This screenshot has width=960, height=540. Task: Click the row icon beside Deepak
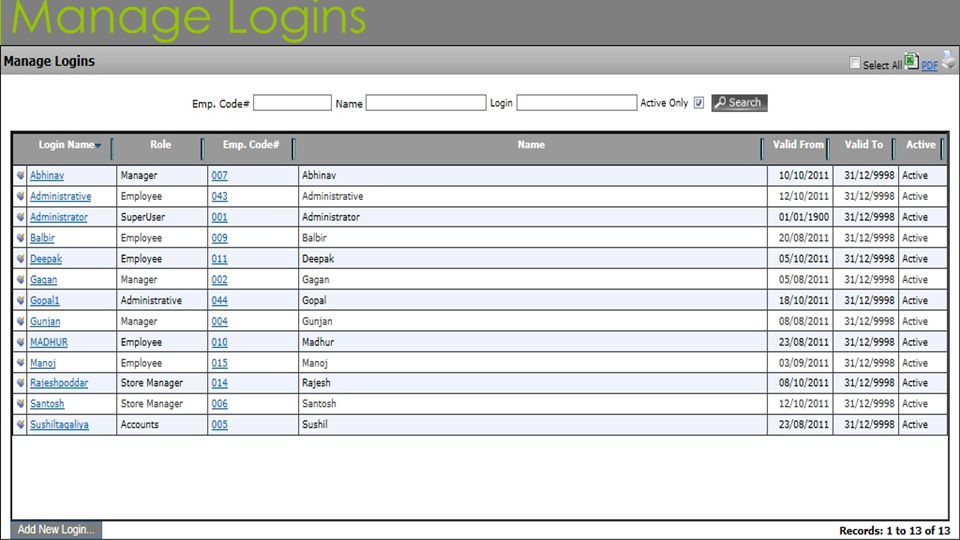click(x=21, y=258)
